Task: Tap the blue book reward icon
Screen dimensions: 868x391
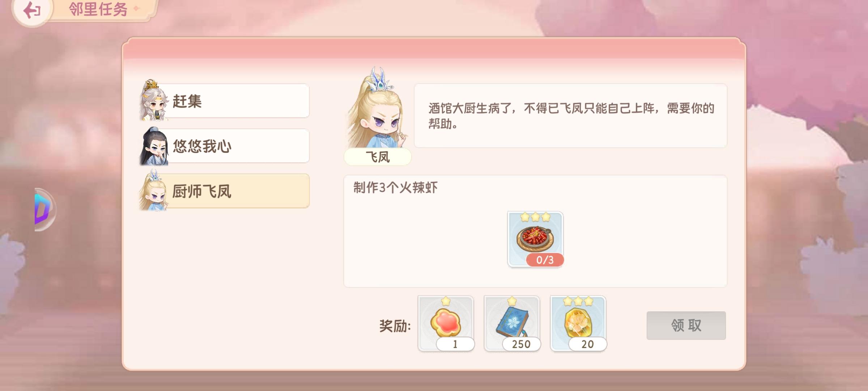Action: [x=512, y=323]
